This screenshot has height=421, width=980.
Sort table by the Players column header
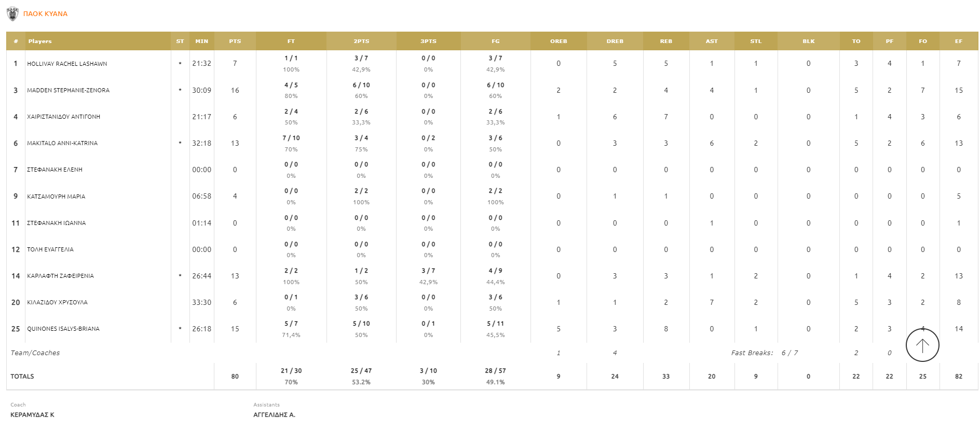coord(40,41)
